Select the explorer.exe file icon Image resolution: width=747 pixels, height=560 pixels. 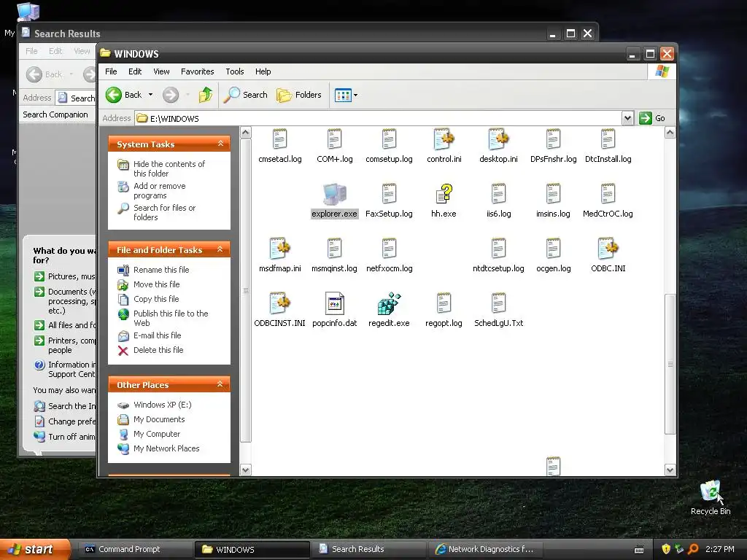pyautogui.click(x=334, y=194)
